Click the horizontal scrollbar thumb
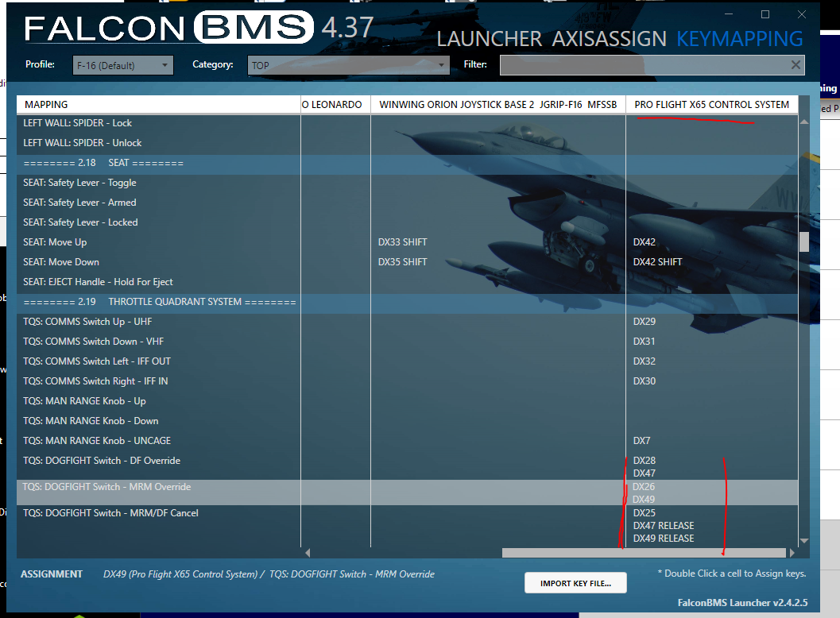Screen dimensions: 840x618 [x=644, y=553]
